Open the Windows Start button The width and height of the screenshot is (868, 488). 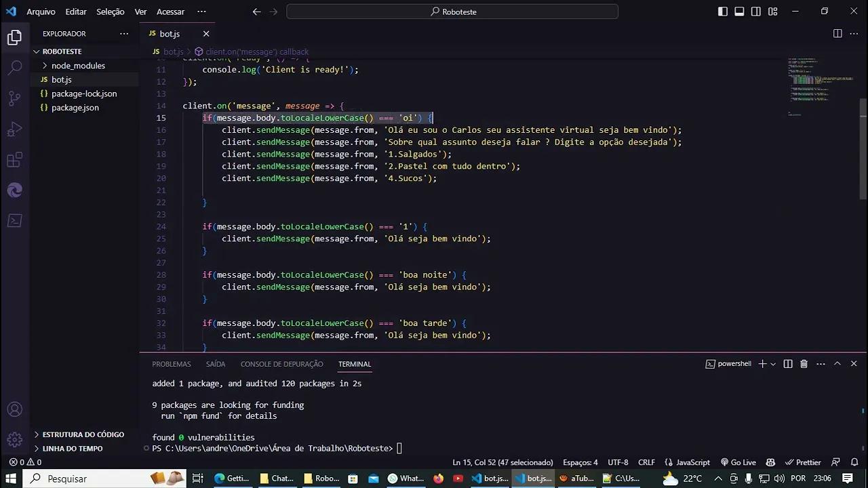pos(11,479)
